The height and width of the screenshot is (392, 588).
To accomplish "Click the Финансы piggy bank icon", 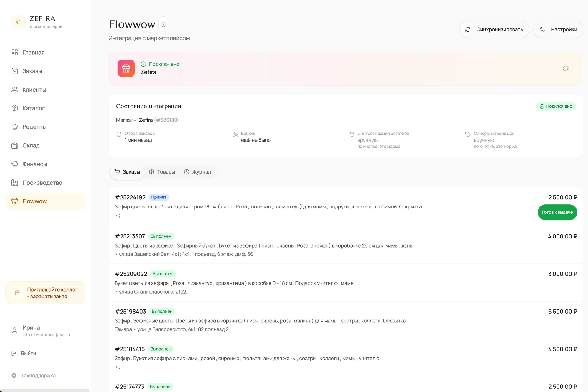I will 15,164.
